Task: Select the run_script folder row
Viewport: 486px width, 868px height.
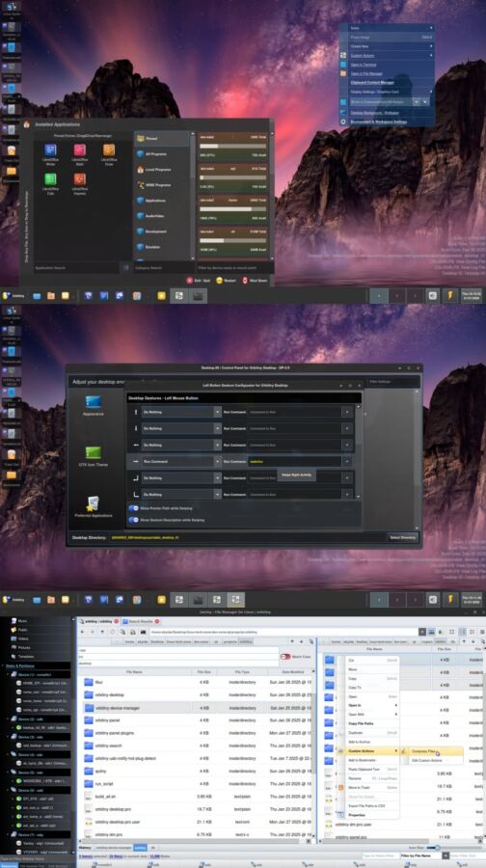Action: [x=196, y=784]
